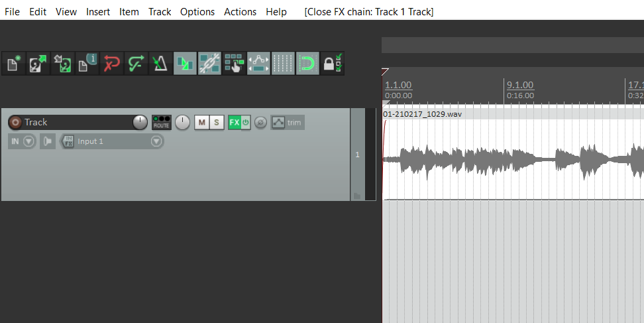Open the Item menu
The height and width of the screenshot is (323, 644).
point(129,12)
